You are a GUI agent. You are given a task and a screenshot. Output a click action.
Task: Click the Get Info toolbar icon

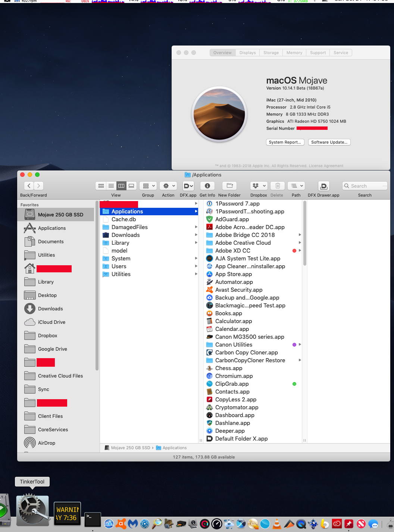[x=207, y=186]
